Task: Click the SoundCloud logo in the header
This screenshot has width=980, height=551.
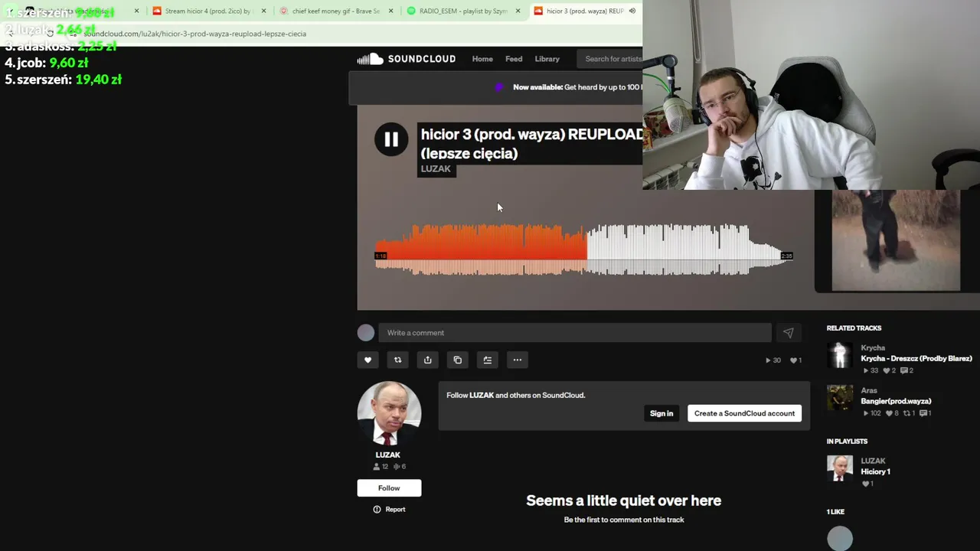Action: coord(406,59)
